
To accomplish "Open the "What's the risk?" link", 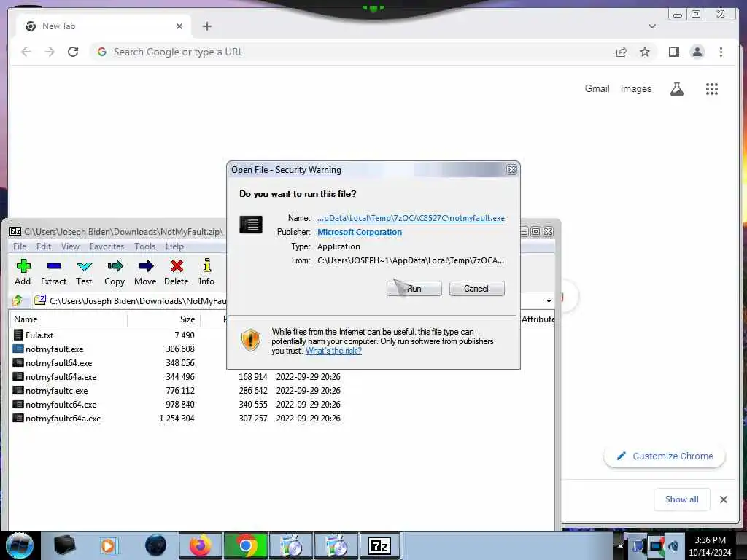I will click(x=333, y=351).
